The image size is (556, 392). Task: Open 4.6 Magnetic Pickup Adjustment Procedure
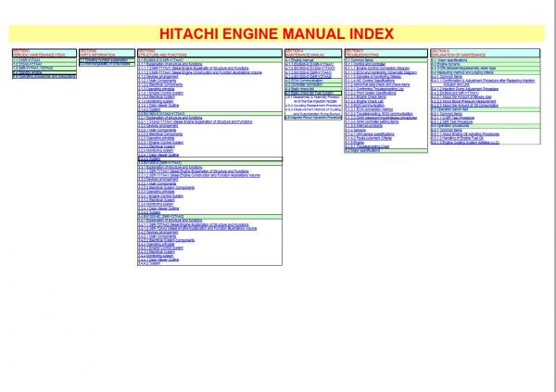pyautogui.click(x=313, y=117)
